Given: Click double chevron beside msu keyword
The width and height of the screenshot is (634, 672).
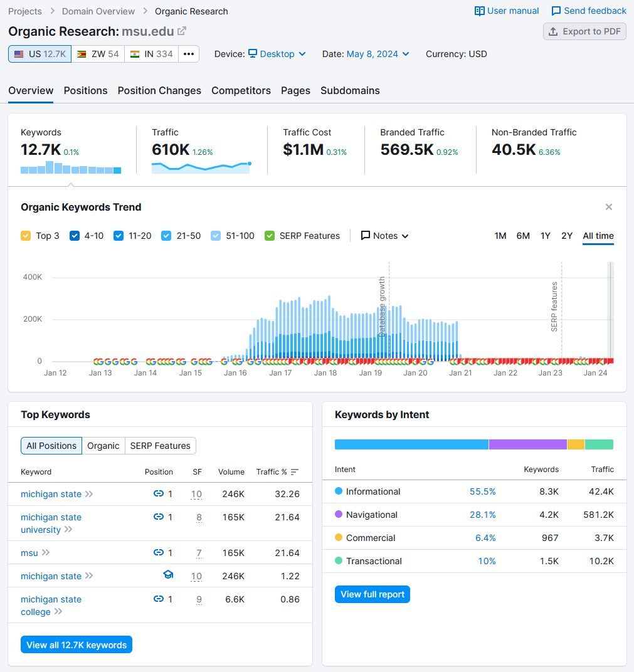Looking at the screenshot, I should pos(46,552).
